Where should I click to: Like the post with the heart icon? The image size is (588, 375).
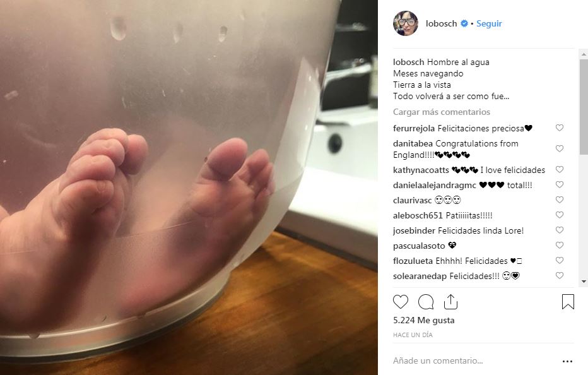[x=401, y=302]
